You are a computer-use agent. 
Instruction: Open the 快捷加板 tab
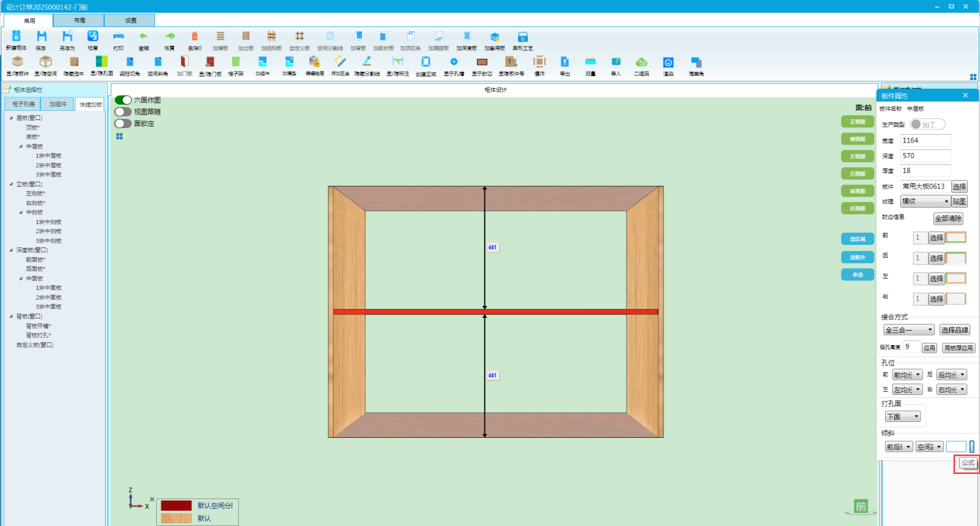(x=91, y=105)
